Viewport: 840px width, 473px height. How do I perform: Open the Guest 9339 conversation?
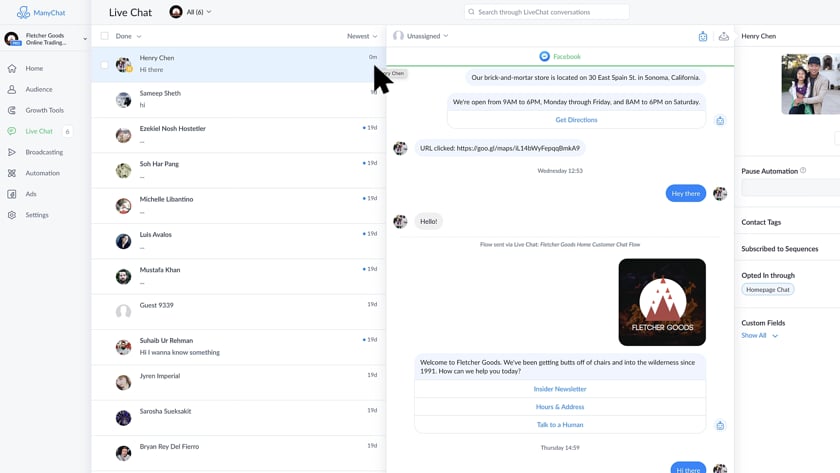(x=238, y=312)
